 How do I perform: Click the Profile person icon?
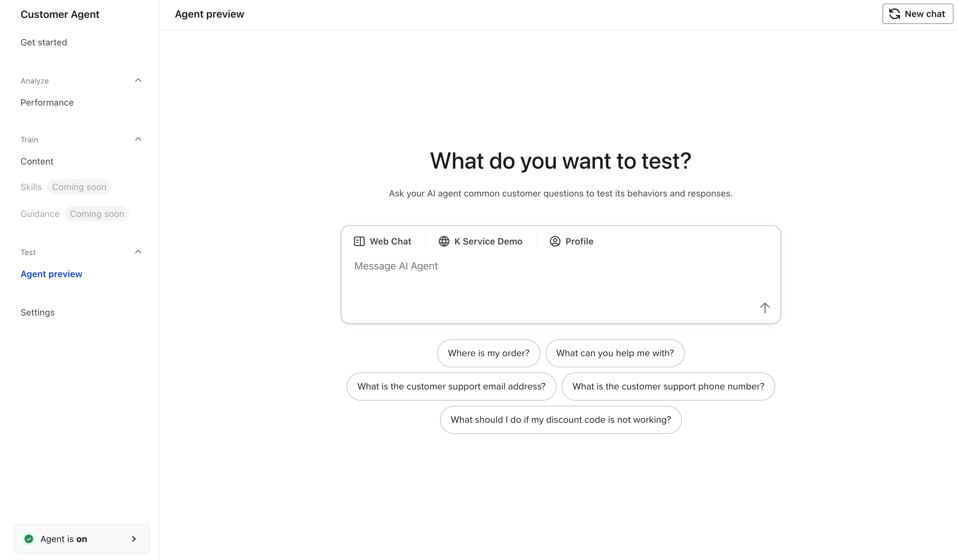click(555, 241)
